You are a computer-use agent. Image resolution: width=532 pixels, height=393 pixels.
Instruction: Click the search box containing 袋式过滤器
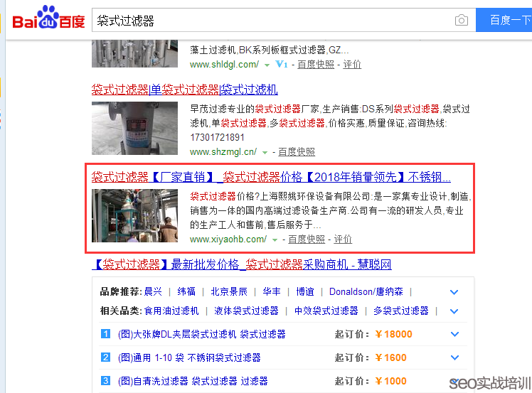point(270,21)
